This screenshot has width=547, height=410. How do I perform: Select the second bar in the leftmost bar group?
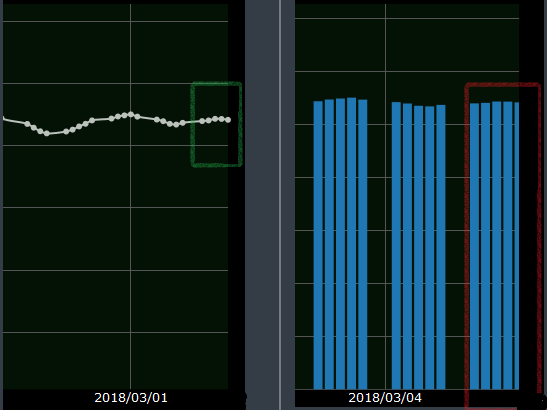(x=329, y=244)
